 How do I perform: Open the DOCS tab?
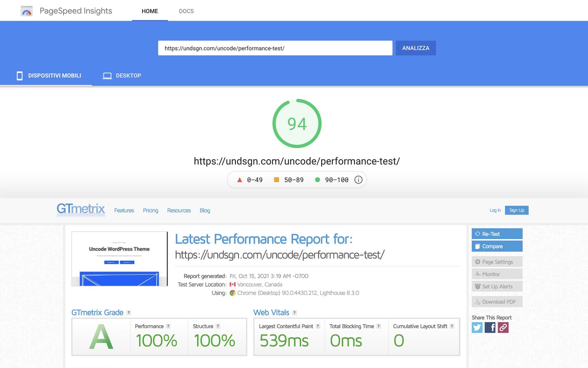click(x=186, y=11)
